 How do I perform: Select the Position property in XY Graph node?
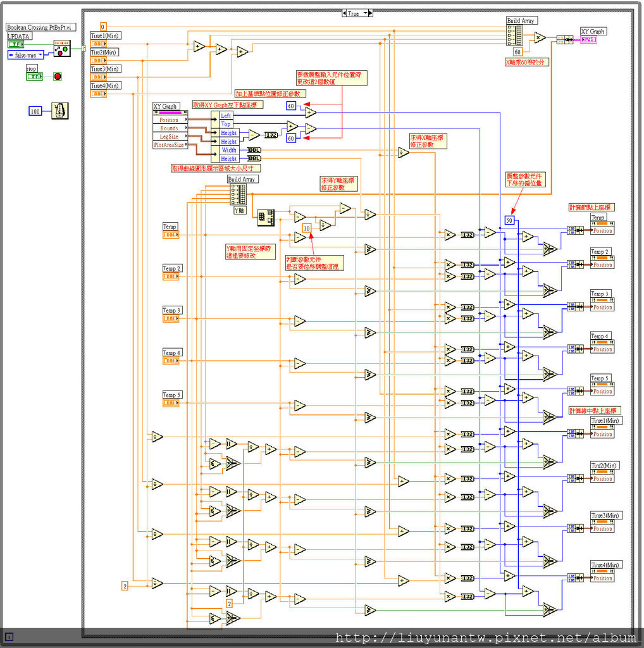click(x=171, y=120)
